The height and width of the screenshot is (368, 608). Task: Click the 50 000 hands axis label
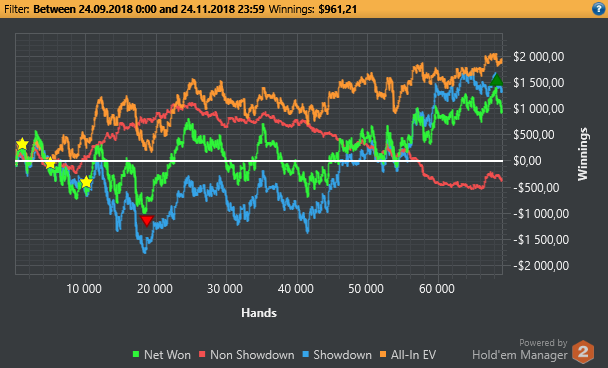click(x=366, y=289)
